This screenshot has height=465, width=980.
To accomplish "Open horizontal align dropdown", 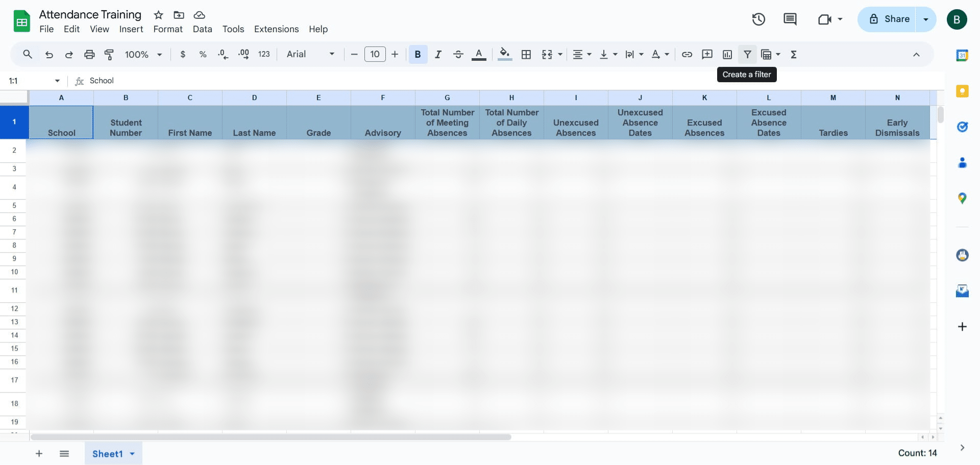I will pyautogui.click(x=582, y=54).
